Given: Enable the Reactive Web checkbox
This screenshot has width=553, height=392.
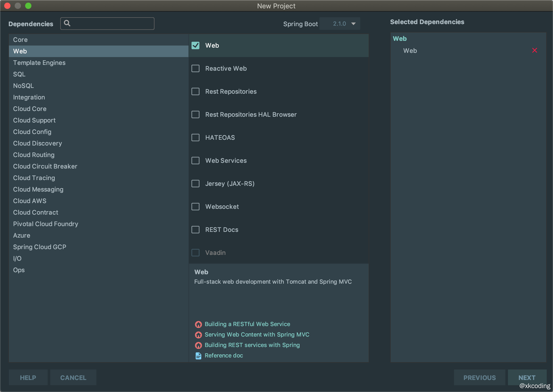Looking at the screenshot, I should pos(196,69).
